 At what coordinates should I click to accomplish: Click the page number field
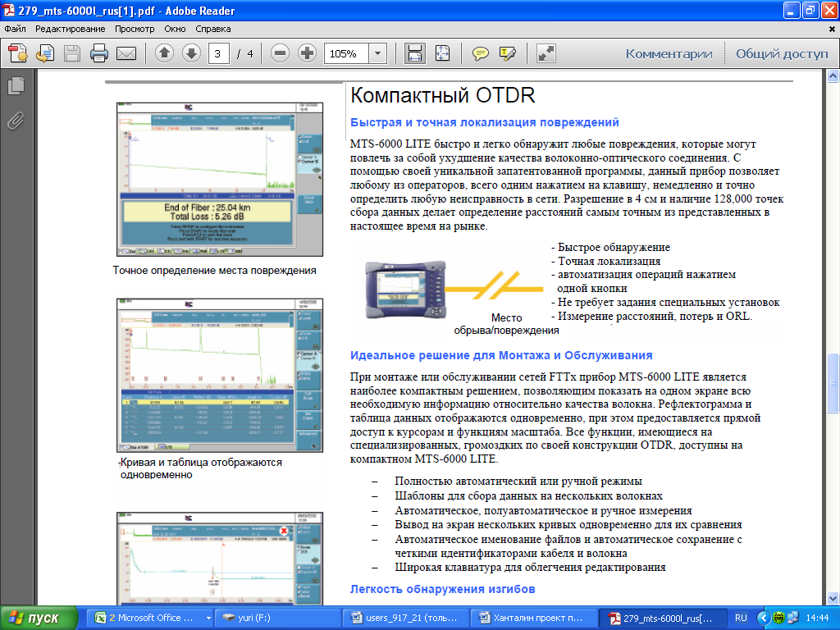(218, 53)
